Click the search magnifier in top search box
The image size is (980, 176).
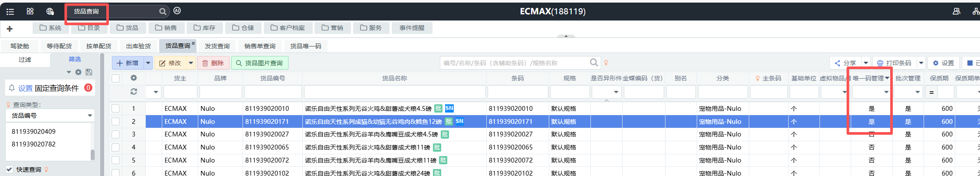pos(162,11)
